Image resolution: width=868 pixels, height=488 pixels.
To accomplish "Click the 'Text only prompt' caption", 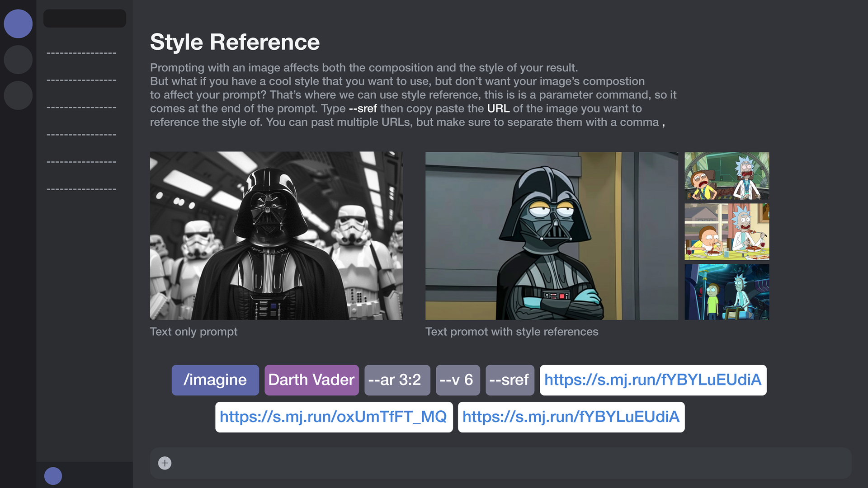I will [x=193, y=332].
